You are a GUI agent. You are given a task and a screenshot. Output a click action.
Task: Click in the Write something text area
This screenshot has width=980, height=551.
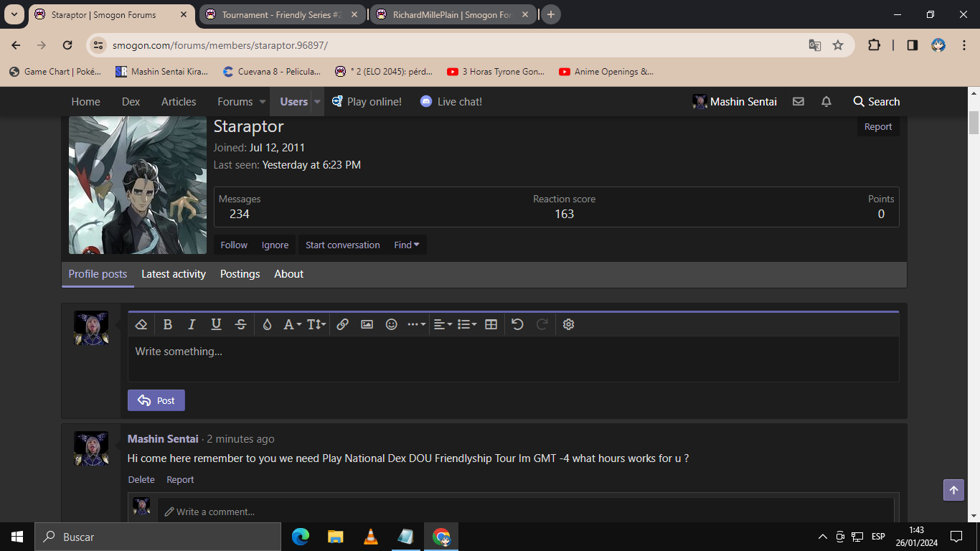tap(513, 359)
